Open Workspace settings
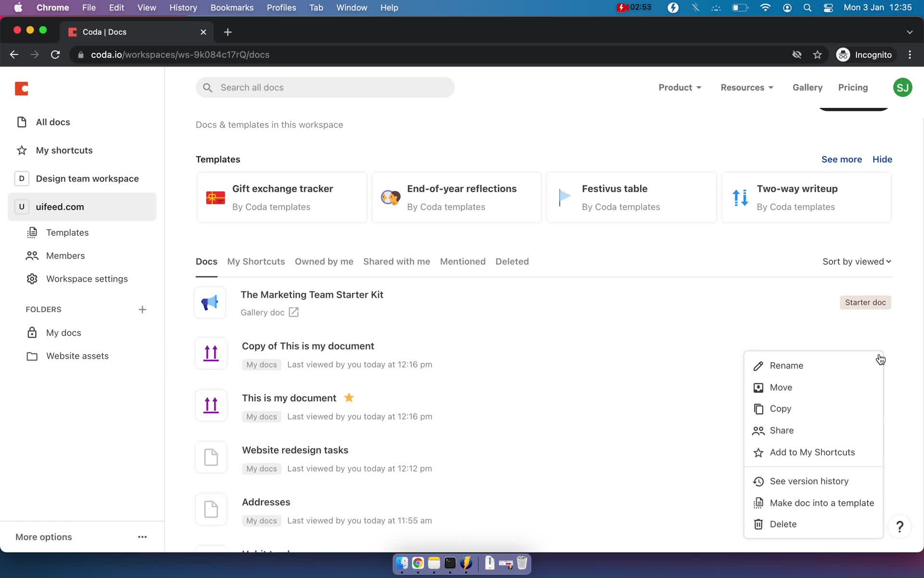The width and height of the screenshot is (924, 578). coord(87,279)
